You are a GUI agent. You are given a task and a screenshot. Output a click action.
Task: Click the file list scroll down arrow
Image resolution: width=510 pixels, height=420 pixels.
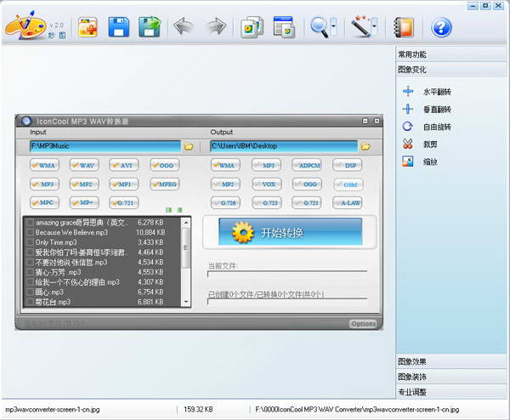[x=186, y=302]
